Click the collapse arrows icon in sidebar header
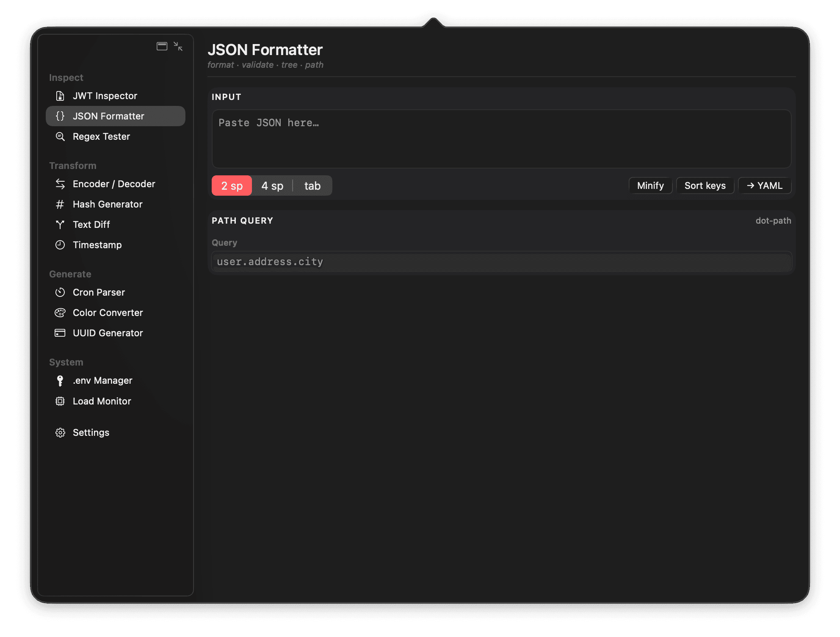 178,46
